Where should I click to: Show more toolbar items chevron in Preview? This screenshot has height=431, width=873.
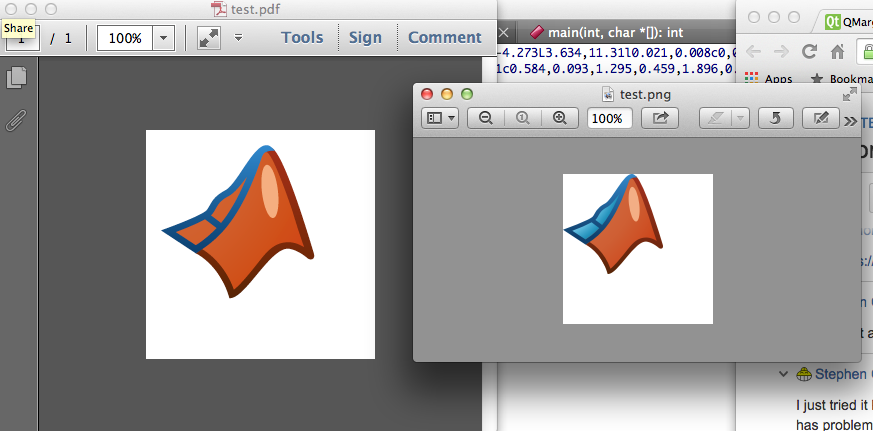coord(850,121)
